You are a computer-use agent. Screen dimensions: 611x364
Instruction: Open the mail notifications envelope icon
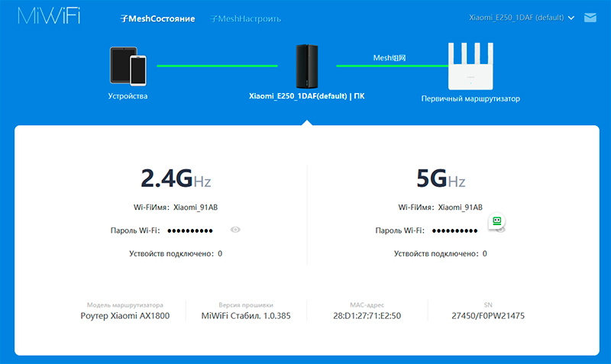coord(590,17)
